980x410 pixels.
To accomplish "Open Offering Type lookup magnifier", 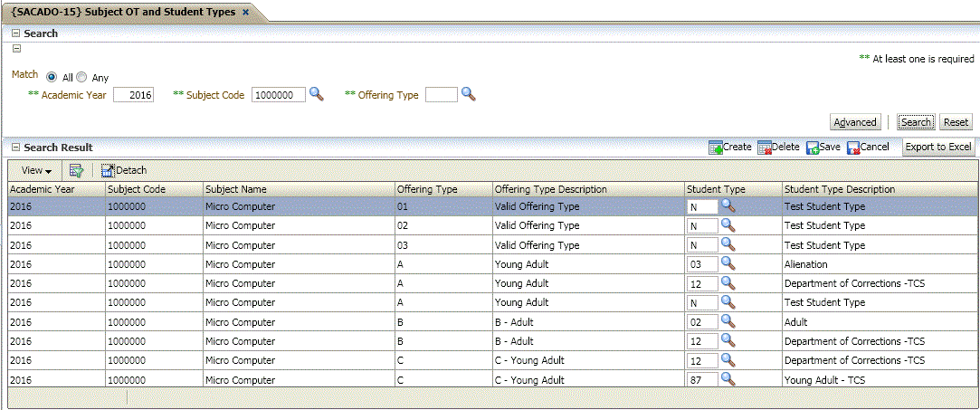I will pyautogui.click(x=469, y=94).
